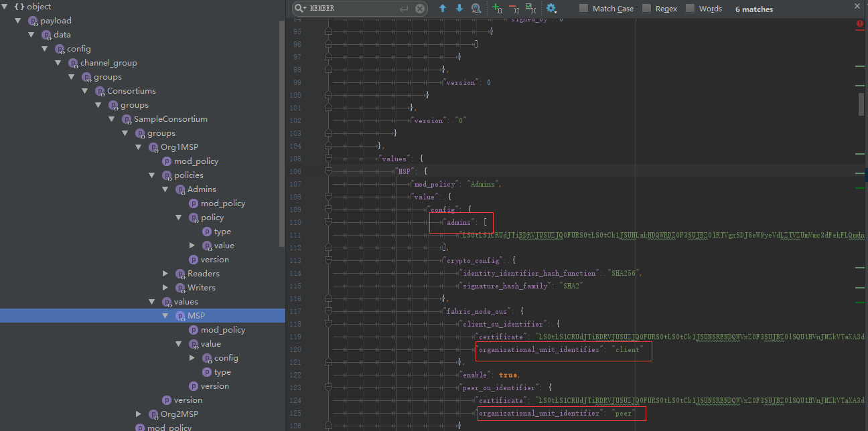Image resolution: width=868 pixels, height=431 pixels.
Task: Click the property icon beside Writers
Action: point(180,288)
